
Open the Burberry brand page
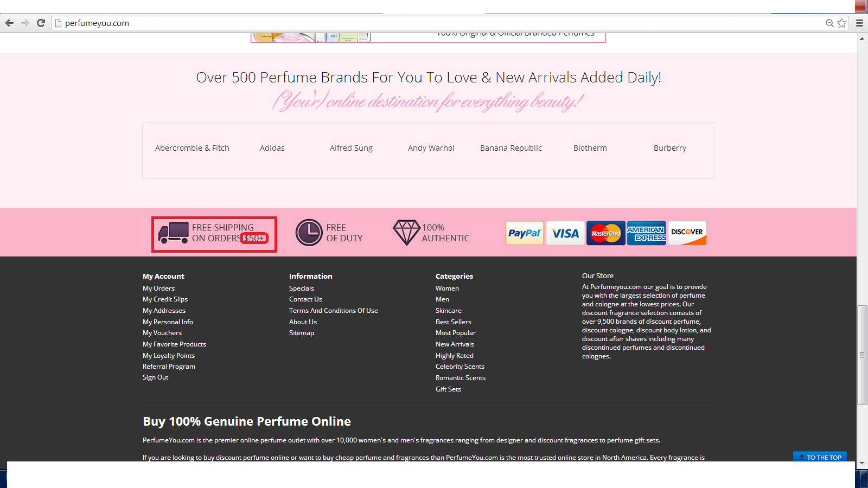pyautogui.click(x=670, y=148)
